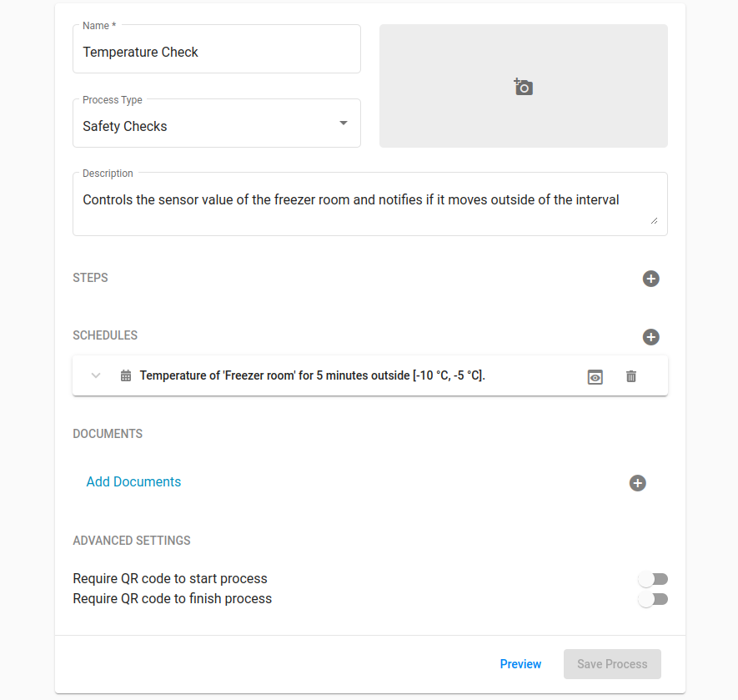Add a new step with plus icon
Image resolution: width=738 pixels, height=700 pixels.
(650, 279)
